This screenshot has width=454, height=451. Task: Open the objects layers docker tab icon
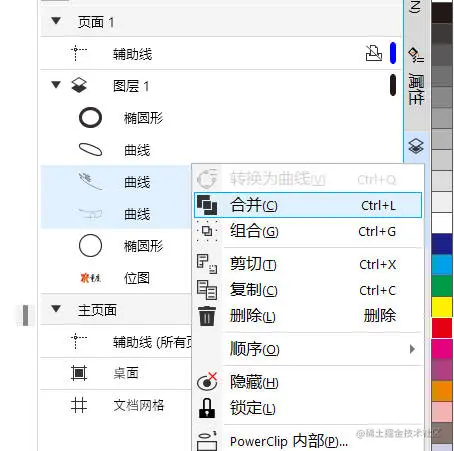[416, 146]
